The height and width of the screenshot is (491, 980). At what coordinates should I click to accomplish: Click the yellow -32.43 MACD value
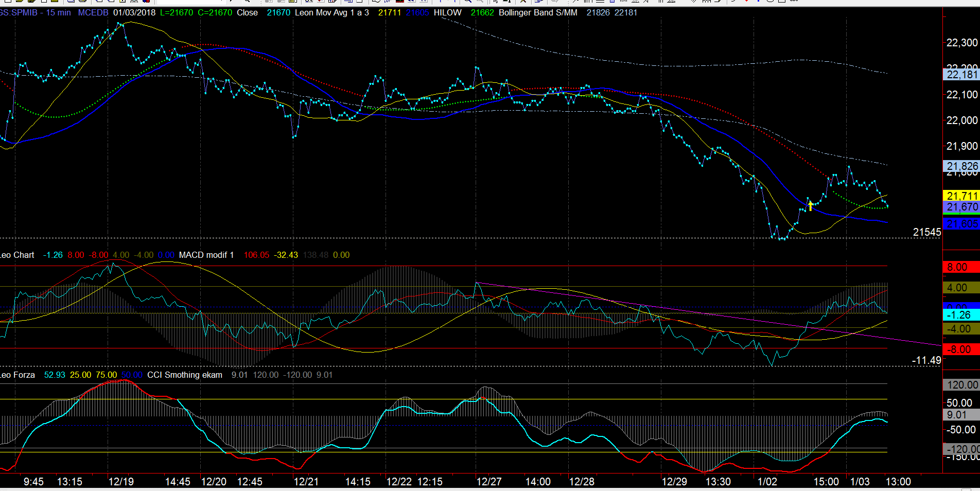click(x=286, y=255)
